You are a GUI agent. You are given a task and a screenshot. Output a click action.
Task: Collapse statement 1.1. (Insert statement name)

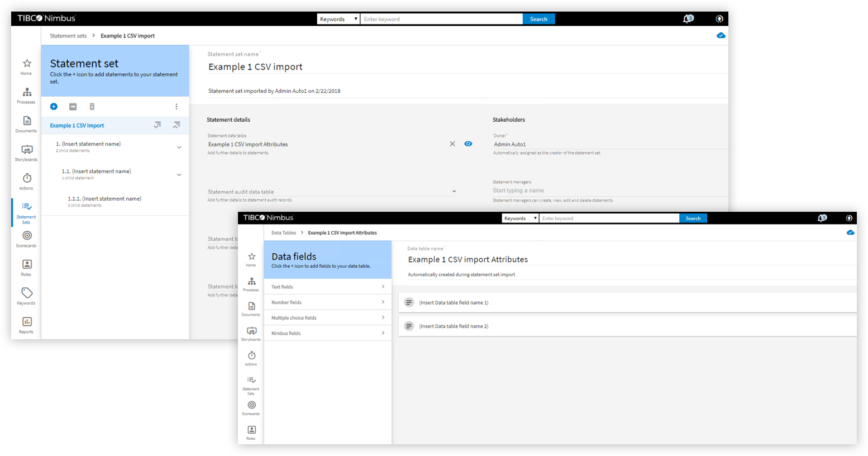pyautogui.click(x=179, y=175)
